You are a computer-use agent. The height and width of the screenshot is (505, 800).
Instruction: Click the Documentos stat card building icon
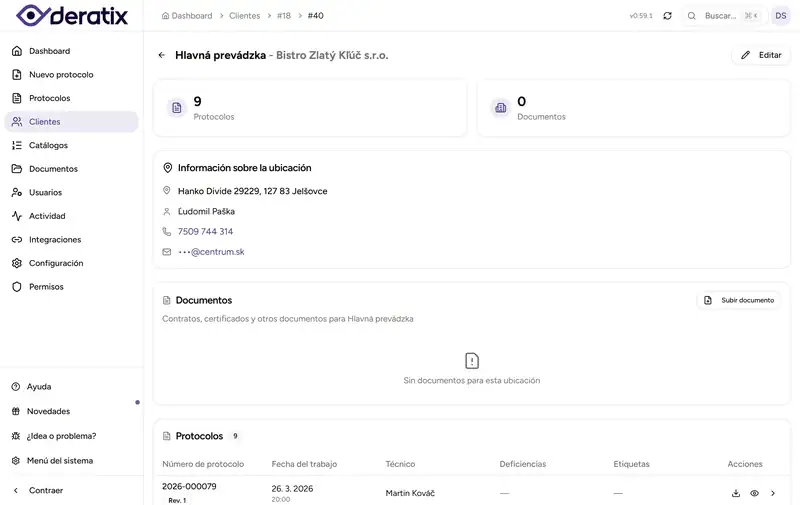tap(501, 108)
